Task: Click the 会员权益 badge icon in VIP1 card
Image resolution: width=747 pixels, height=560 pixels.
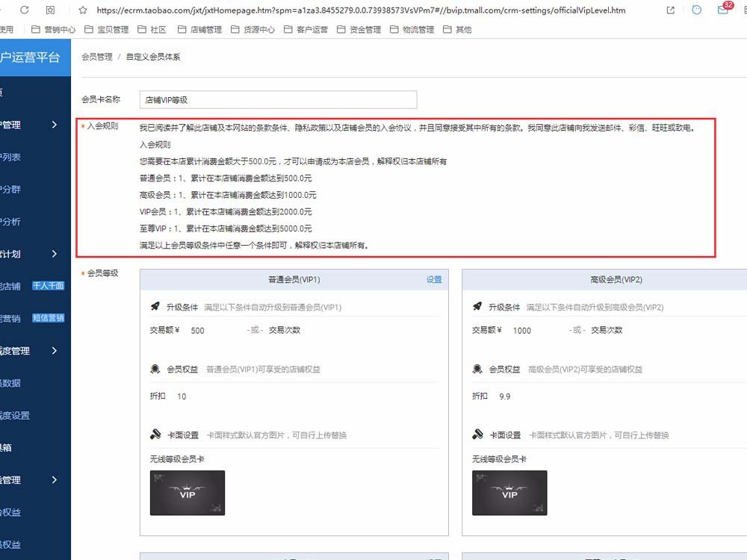Action: click(155, 369)
